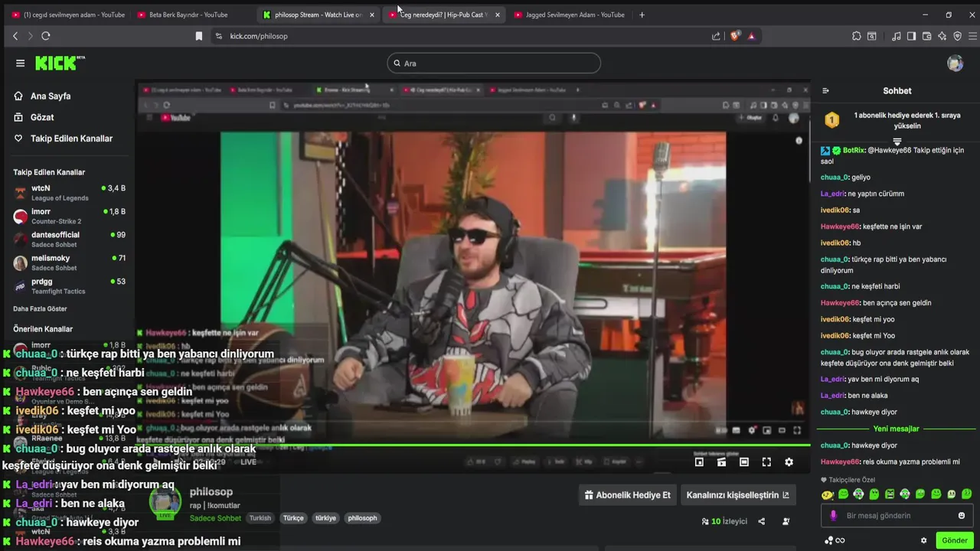This screenshot has width=980, height=551.
Task: Click the BotRix username in chat
Action: coord(854,151)
